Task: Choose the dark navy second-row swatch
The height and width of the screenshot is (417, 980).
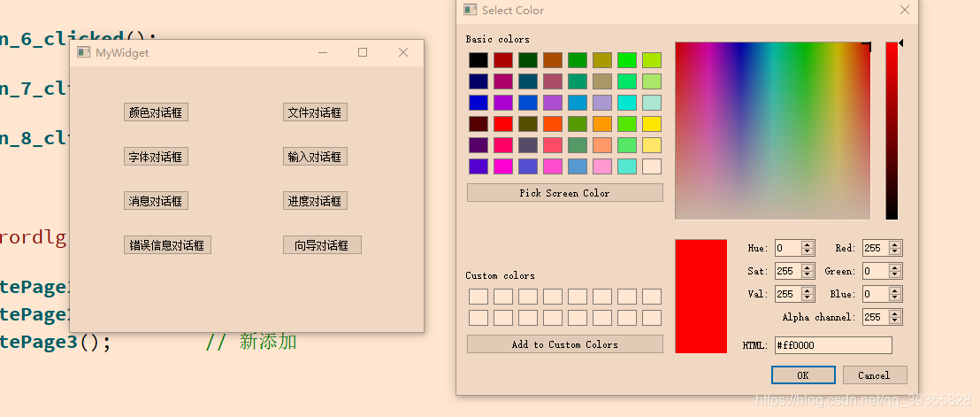Action: [479, 81]
